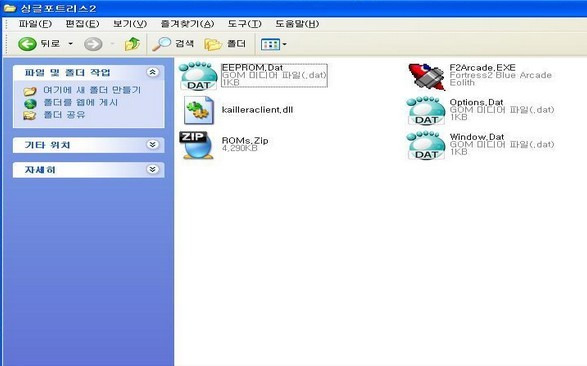Click the 기타 위치 header text

tap(48, 145)
